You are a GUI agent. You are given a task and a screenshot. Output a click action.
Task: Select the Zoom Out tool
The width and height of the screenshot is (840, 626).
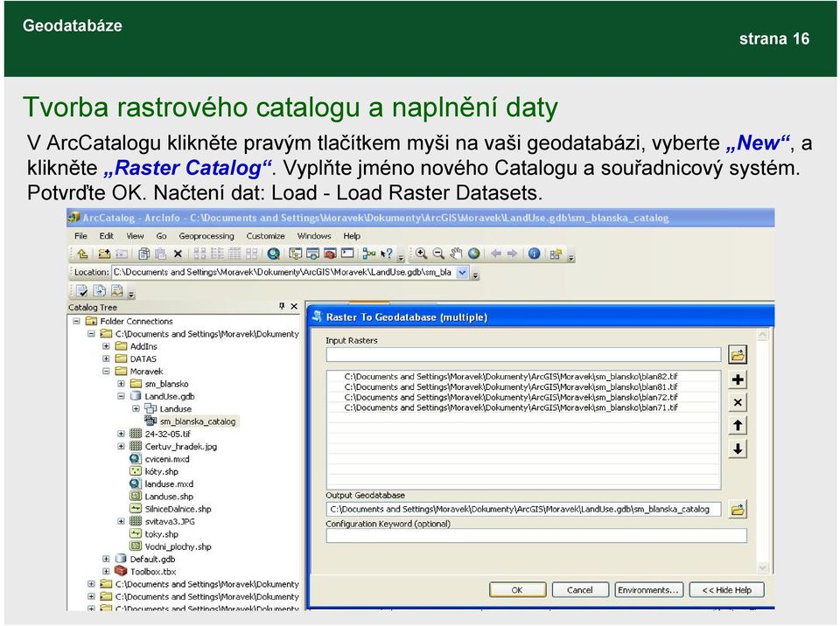pos(438,254)
